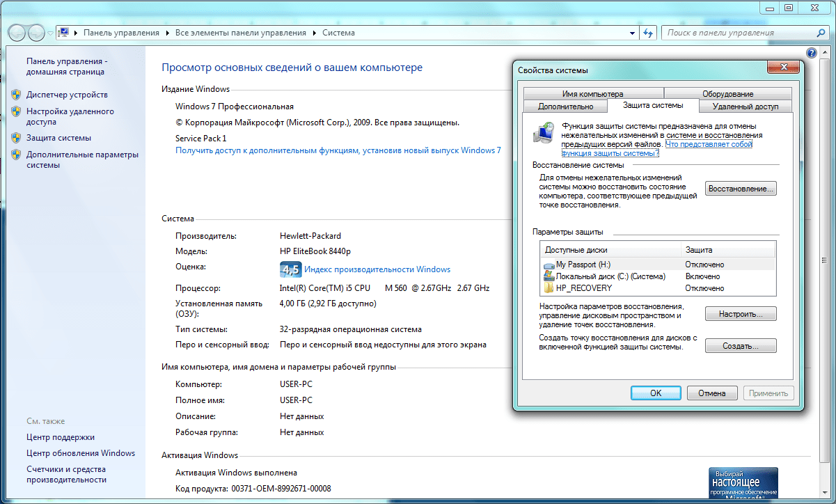Click the Control Panel icon in address bar
The width and height of the screenshot is (836, 504).
64,33
